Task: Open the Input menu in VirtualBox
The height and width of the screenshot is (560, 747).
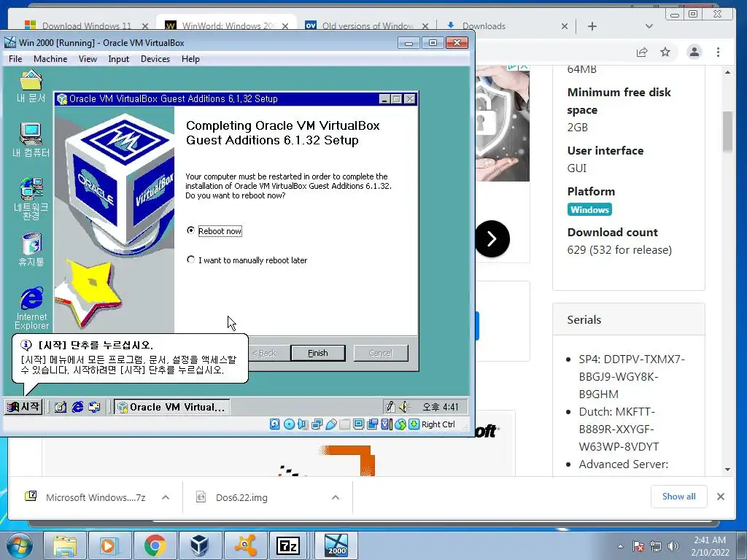Action: coord(118,59)
